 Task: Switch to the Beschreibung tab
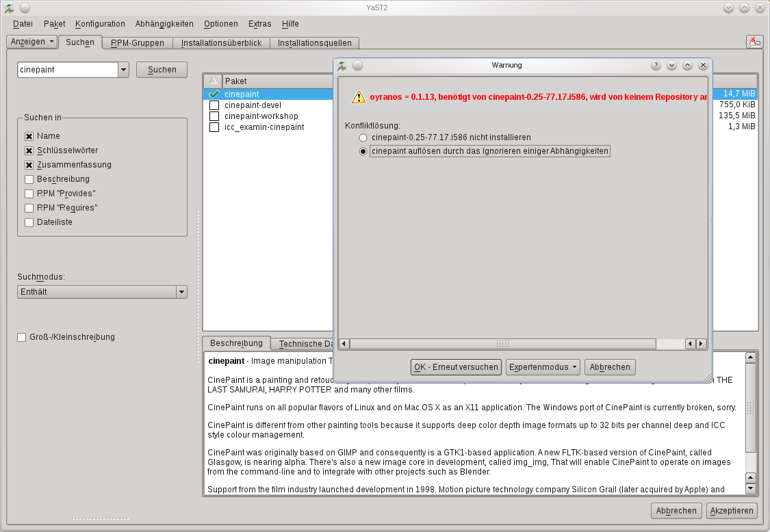coord(236,343)
